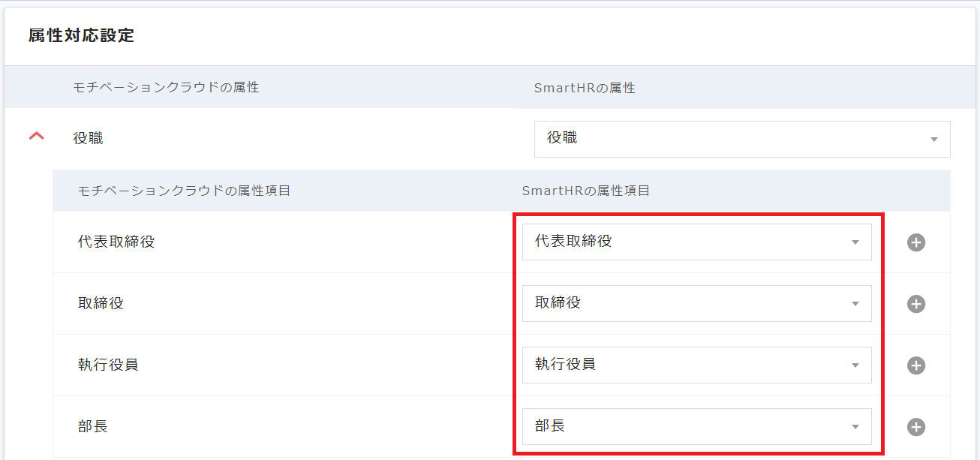This screenshot has height=460, width=980.
Task: Click the plus icon in 部長 row
Action: (915, 427)
